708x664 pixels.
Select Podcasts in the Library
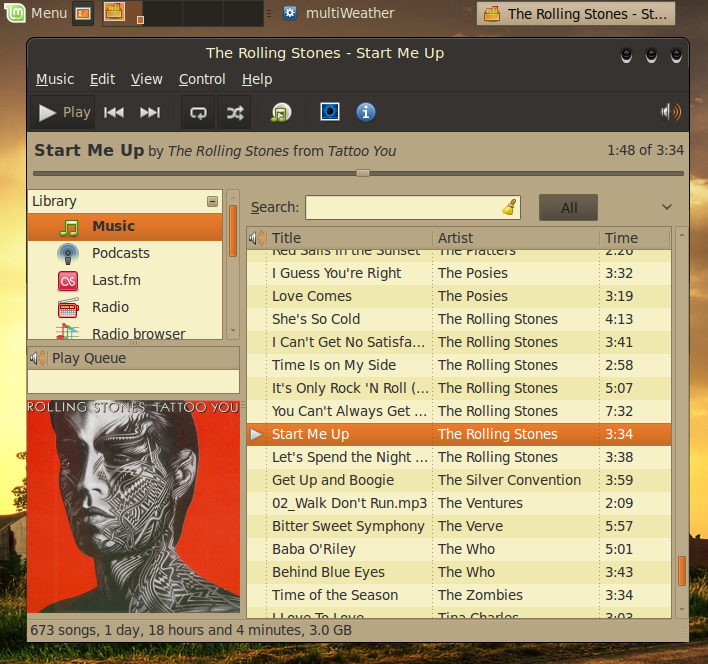point(125,253)
